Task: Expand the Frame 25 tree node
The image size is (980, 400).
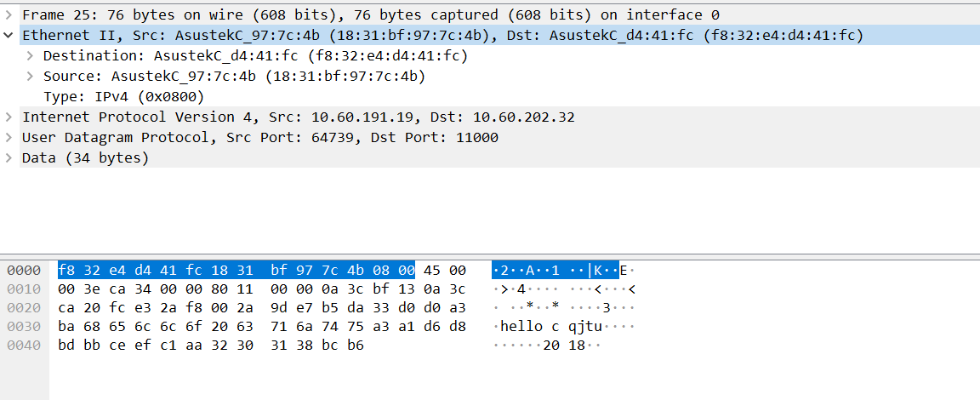Action: [9, 14]
